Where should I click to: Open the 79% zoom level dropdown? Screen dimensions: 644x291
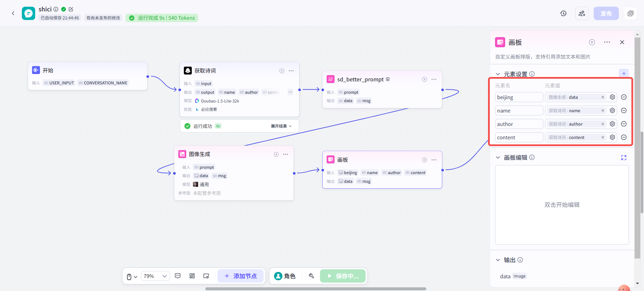[x=155, y=276]
